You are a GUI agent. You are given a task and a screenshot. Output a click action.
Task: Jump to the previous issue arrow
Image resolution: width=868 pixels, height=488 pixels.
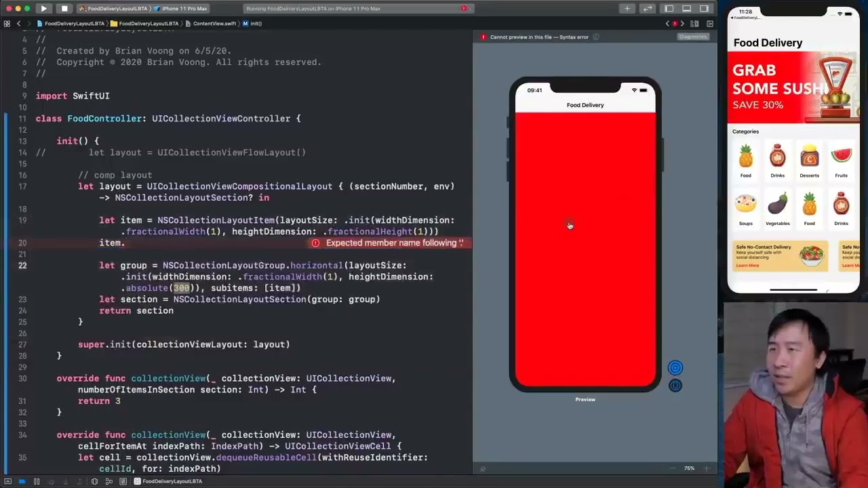(667, 24)
